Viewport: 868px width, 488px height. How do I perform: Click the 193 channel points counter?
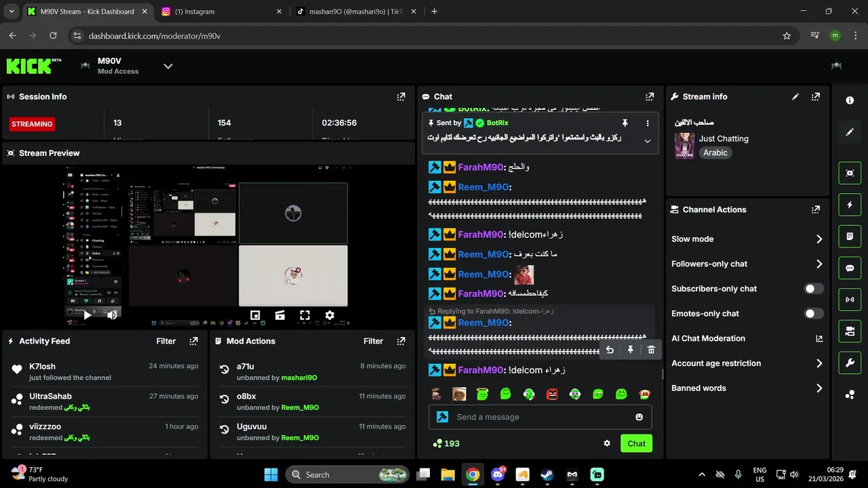click(x=446, y=443)
